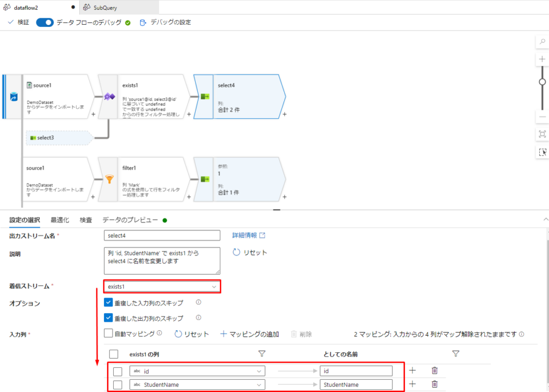Show info for auto mapping option
Screen dimensions: 549x392
(x=159, y=333)
